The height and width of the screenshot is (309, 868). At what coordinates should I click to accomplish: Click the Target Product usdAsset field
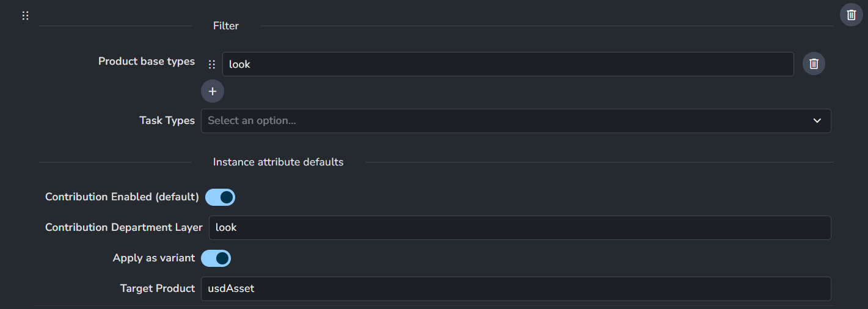pos(516,289)
